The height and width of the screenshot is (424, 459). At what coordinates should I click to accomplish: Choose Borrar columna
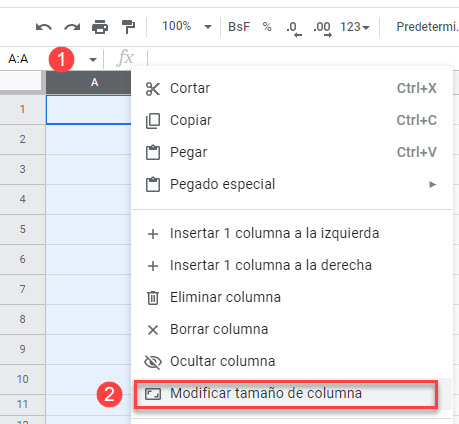tap(291, 329)
